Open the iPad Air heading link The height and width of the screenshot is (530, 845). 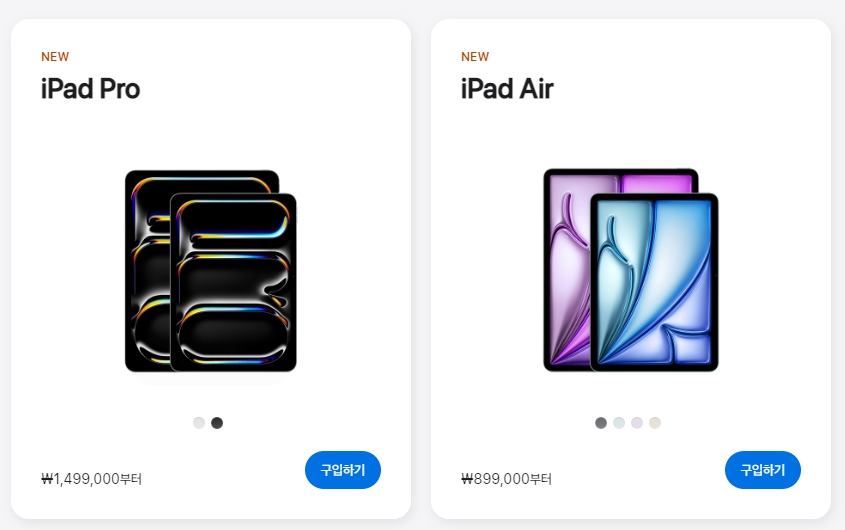tap(507, 89)
